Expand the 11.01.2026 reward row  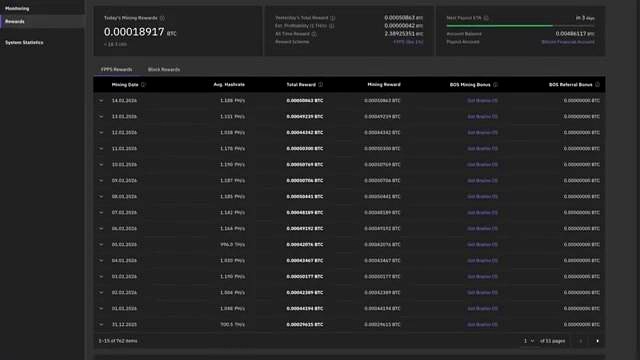click(x=101, y=149)
